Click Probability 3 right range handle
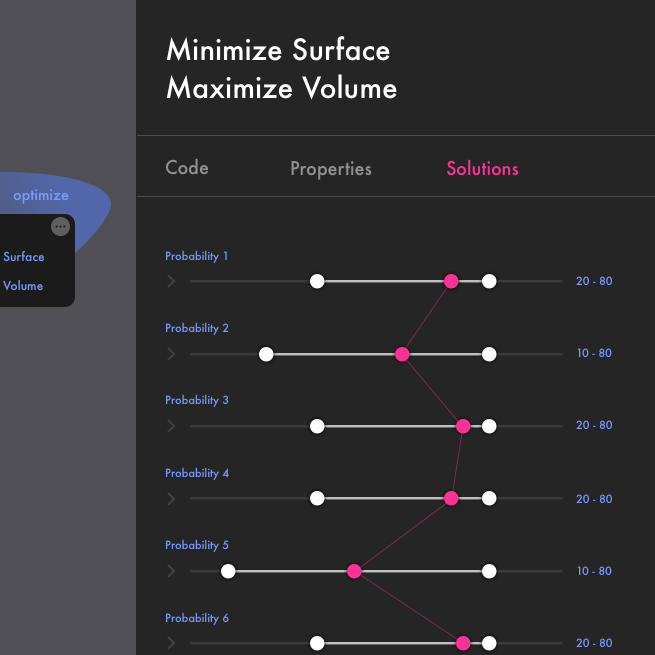 click(x=489, y=426)
